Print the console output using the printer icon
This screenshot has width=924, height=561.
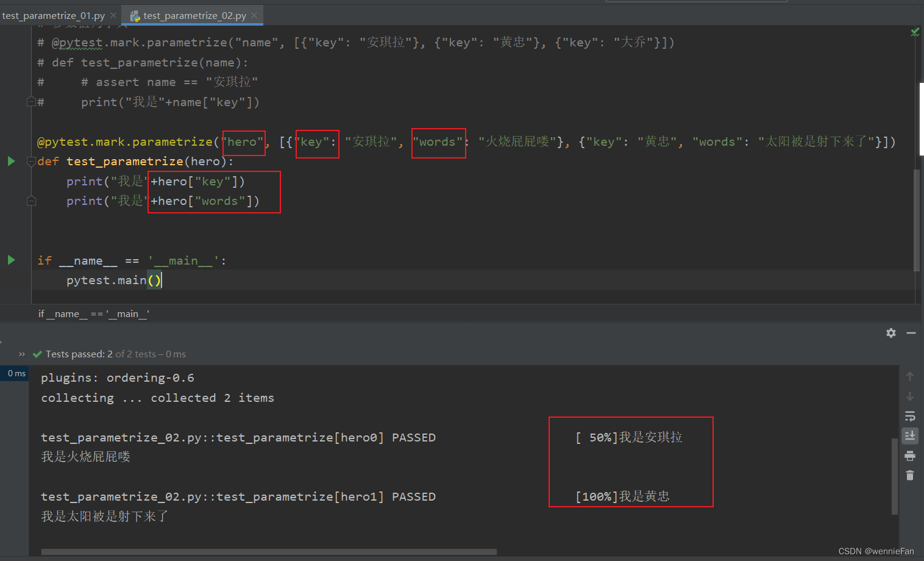click(x=910, y=456)
